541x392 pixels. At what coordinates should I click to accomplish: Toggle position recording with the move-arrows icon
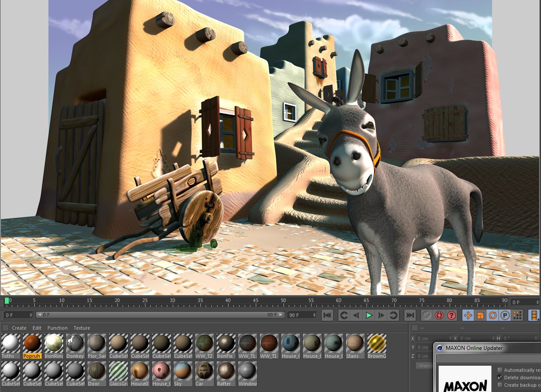pos(468,315)
